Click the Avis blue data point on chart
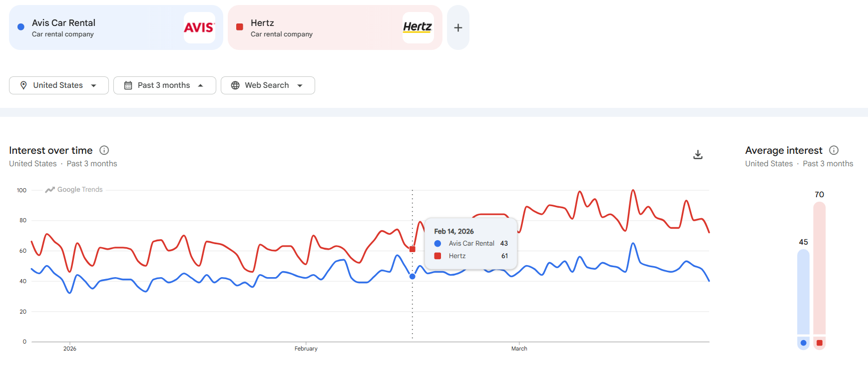The height and width of the screenshot is (366, 868). tap(413, 277)
